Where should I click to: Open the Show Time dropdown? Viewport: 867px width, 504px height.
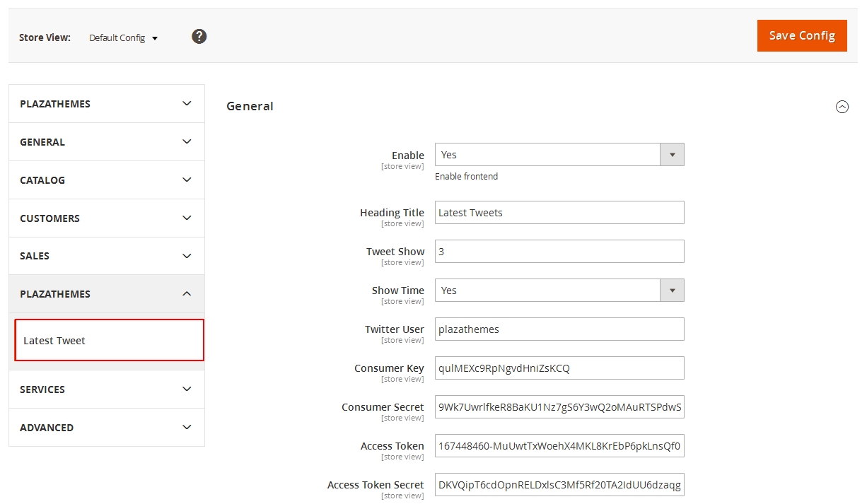[559, 291]
